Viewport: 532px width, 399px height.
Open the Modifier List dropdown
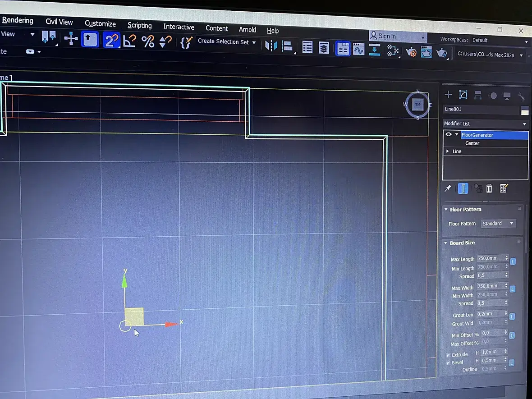point(486,124)
